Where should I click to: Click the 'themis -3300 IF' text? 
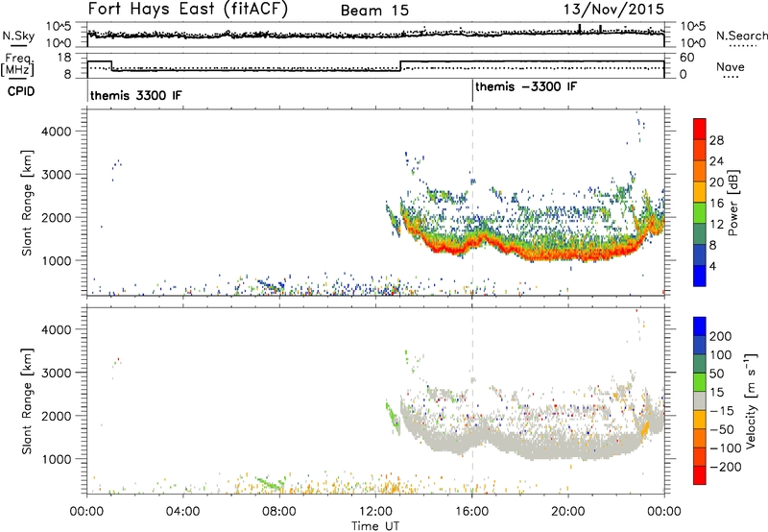point(526,86)
